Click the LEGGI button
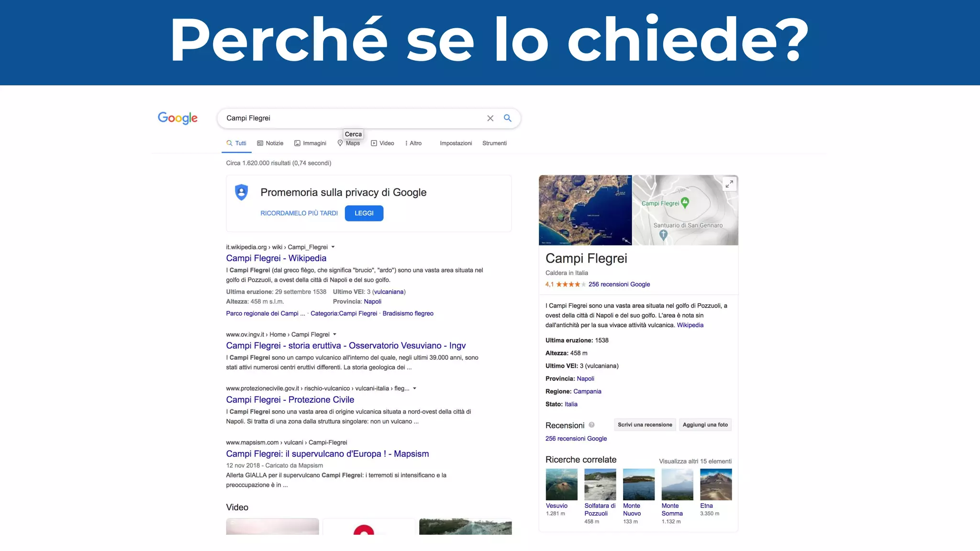Viewport: 980px width, 551px height. 364,213
